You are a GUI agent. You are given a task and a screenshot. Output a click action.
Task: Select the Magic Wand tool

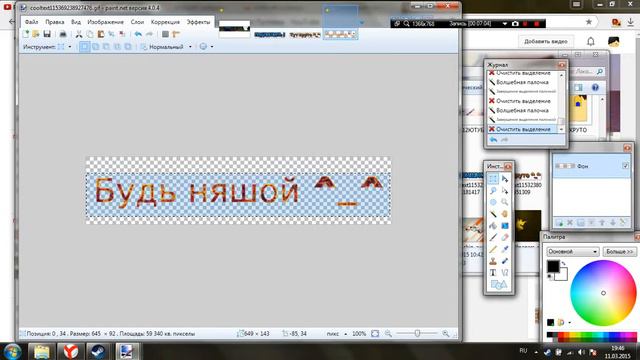click(x=493, y=214)
